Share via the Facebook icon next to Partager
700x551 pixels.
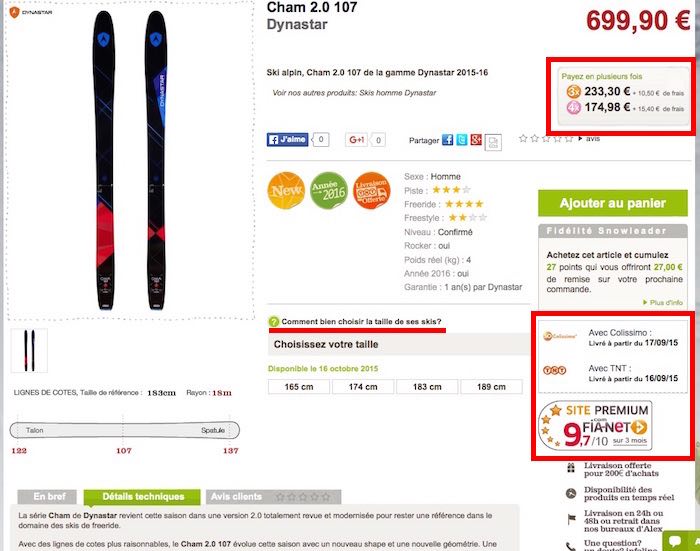[x=447, y=140]
